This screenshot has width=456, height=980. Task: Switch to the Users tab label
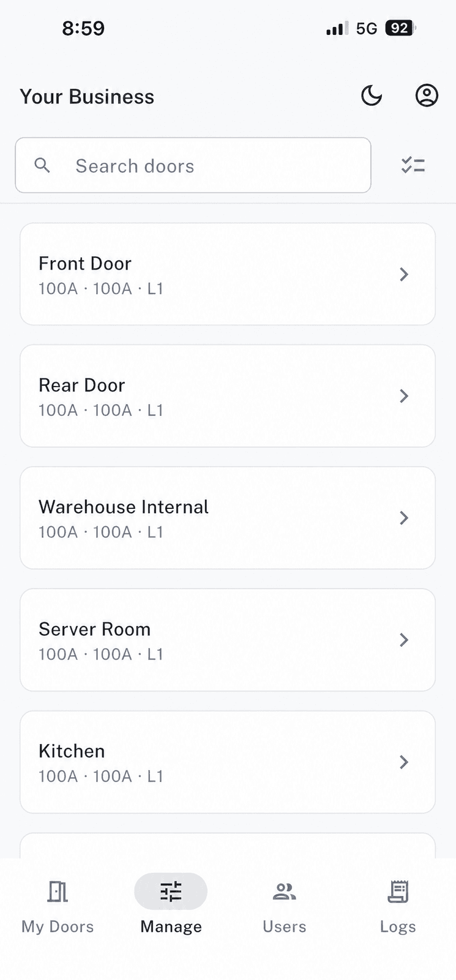click(x=284, y=926)
